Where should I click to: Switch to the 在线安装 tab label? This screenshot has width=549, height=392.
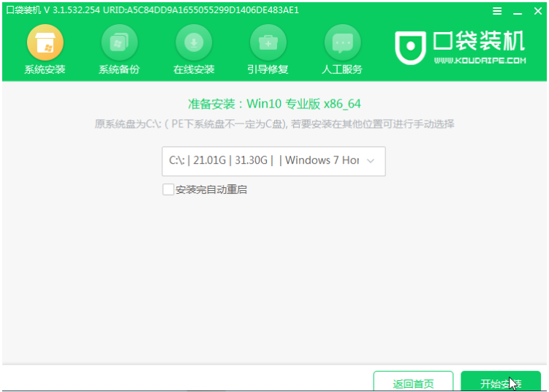click(194, 69)
